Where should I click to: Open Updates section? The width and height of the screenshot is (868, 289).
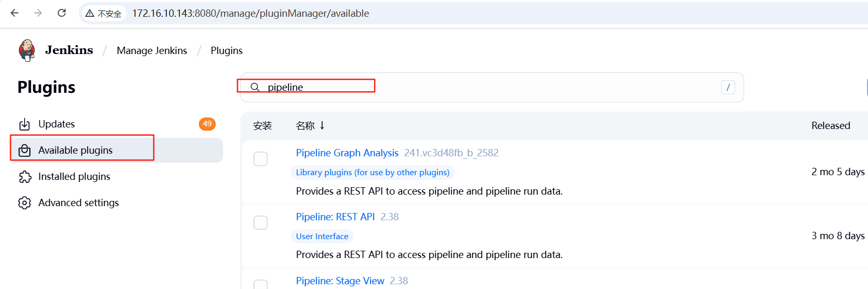(117, 124)
